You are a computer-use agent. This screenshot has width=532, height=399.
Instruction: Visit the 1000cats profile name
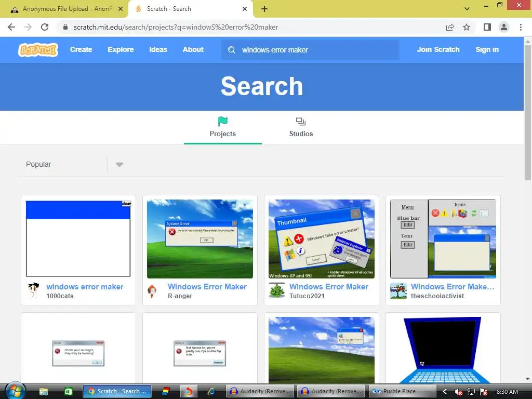60,296
